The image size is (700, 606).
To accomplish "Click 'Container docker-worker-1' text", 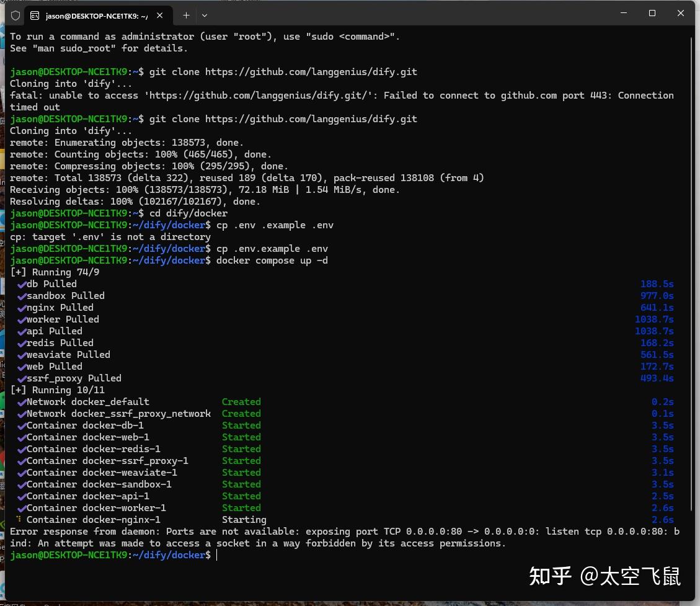I will click(x=97, y=508).
